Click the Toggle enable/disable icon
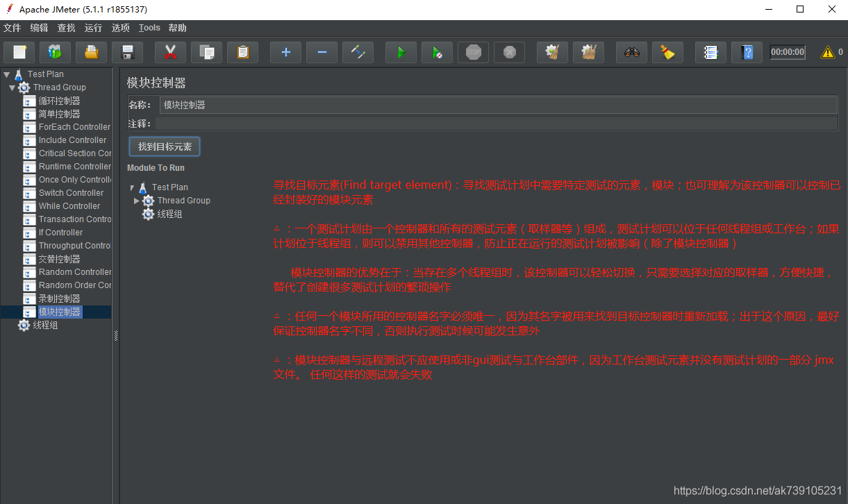Viewport: 848px width, 504px height. pyautogui.click(x=358, y=52)
